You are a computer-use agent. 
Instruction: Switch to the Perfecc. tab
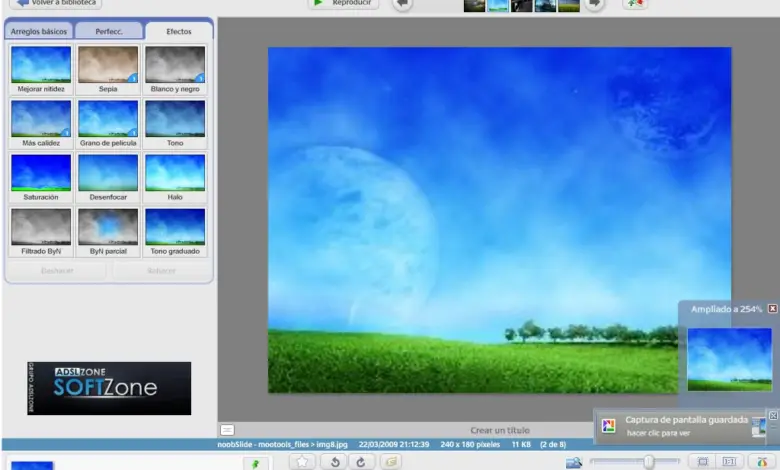(x=109, y=31)
